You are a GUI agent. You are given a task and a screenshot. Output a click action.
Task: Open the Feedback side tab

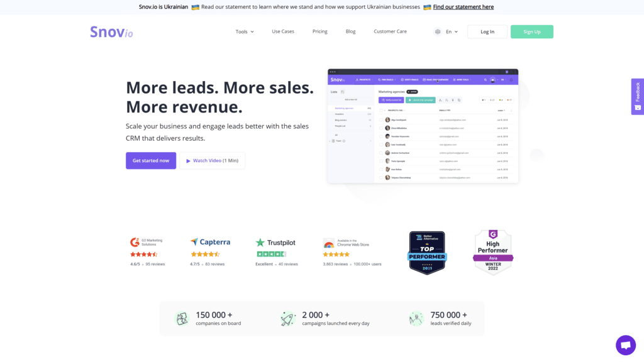638,96
